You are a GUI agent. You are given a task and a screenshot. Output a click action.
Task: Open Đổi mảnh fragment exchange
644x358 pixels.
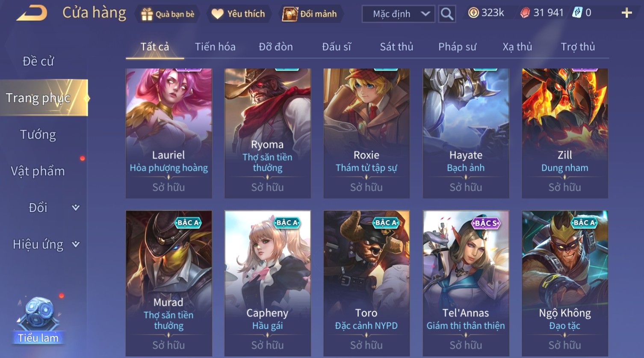click(310, 14)
